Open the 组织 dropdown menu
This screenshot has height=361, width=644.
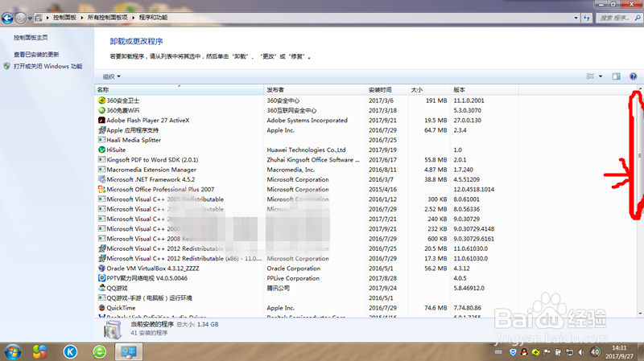(x=111, y=76)
